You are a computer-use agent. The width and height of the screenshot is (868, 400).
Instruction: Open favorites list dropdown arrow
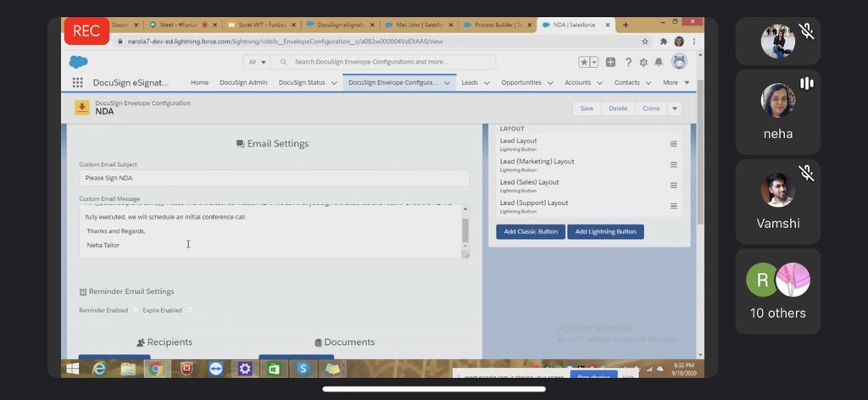(x=594, y=62)
